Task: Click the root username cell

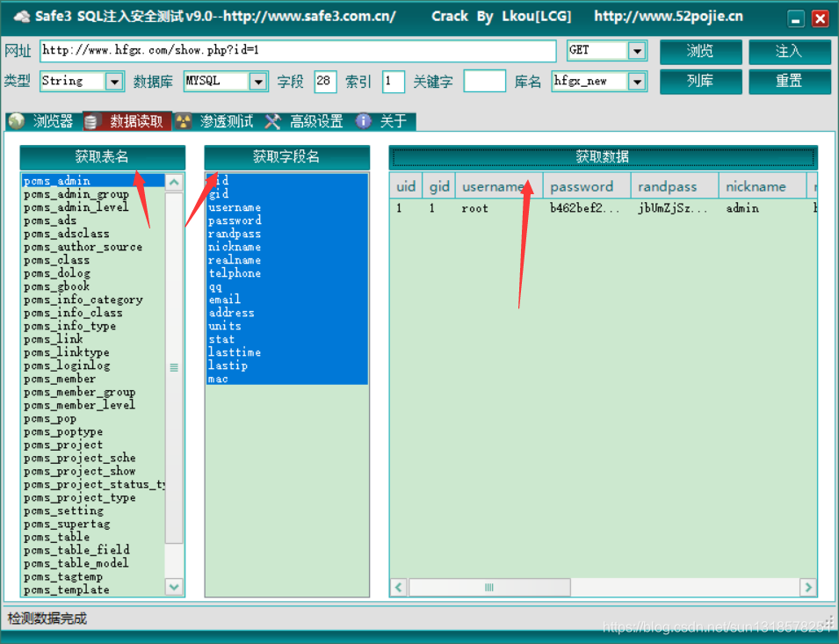Action: pos(474,208)
